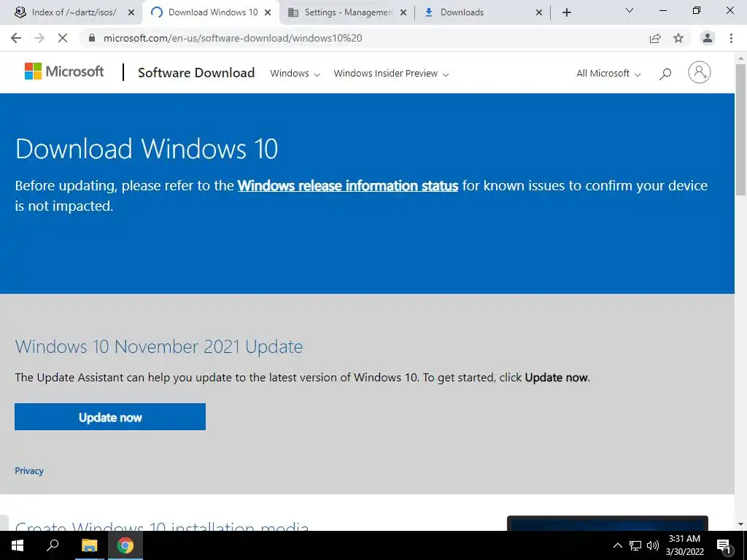747x560 pixels.
Task: Click the Update now button
Action: tap(110, 416)
